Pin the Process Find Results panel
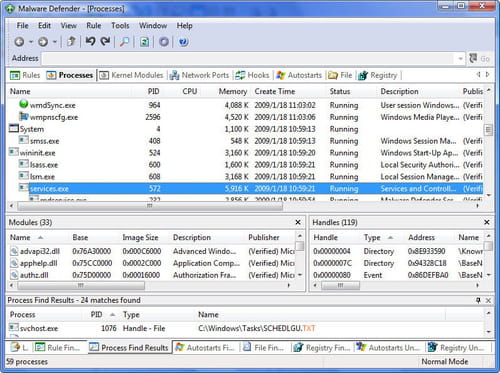 tap(478, 300)
